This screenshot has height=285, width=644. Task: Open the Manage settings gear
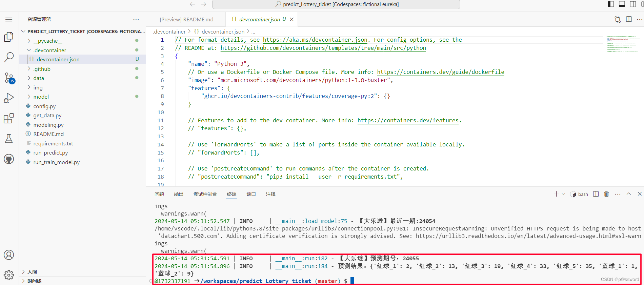tap(9, 275)
